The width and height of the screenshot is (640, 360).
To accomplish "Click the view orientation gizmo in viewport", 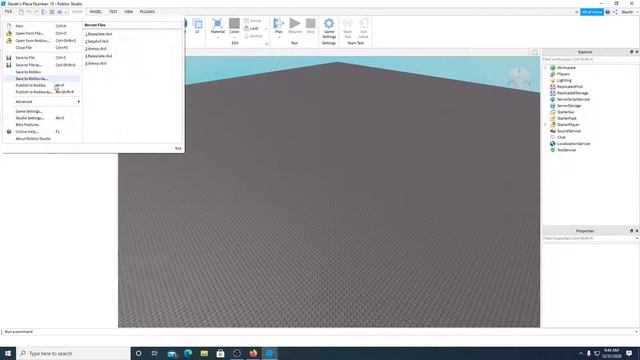I will click(519, 77).
